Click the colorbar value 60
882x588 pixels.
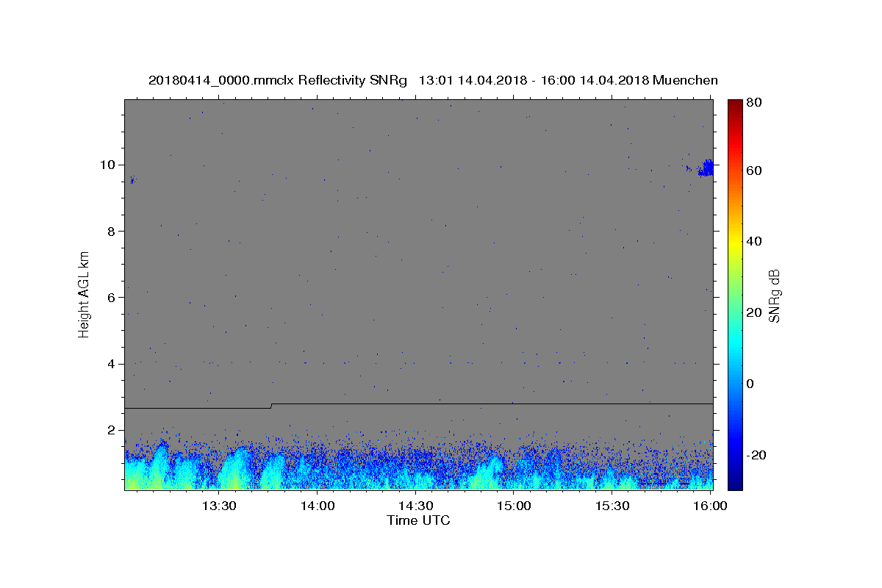756,171
